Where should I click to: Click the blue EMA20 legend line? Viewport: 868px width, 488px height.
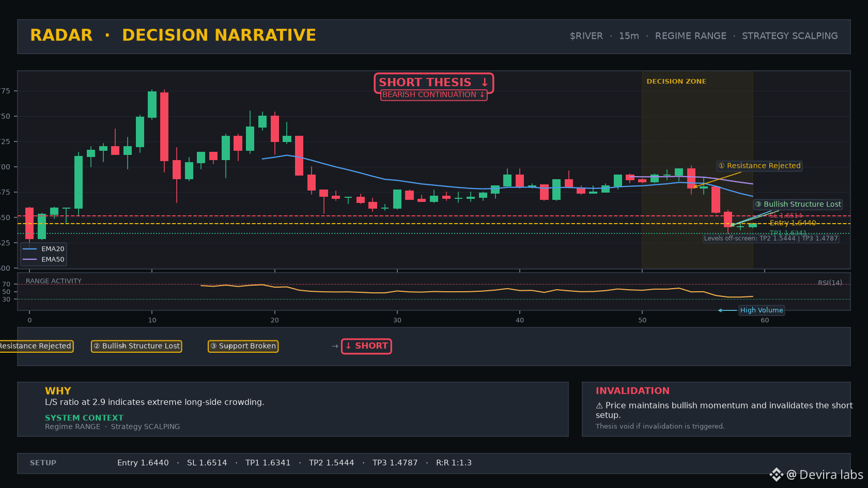30,249
